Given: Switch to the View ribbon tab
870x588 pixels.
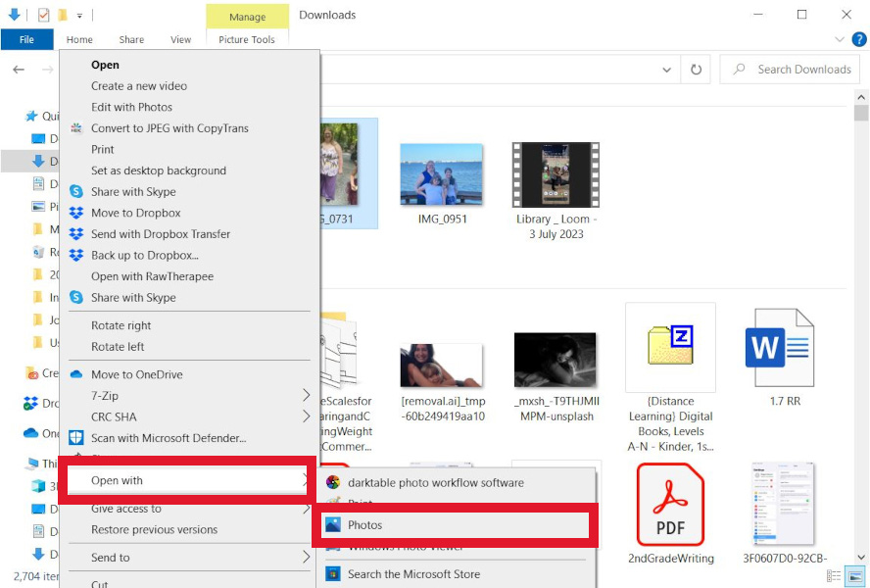Looking at the screenshot, I should click(180, 39).
